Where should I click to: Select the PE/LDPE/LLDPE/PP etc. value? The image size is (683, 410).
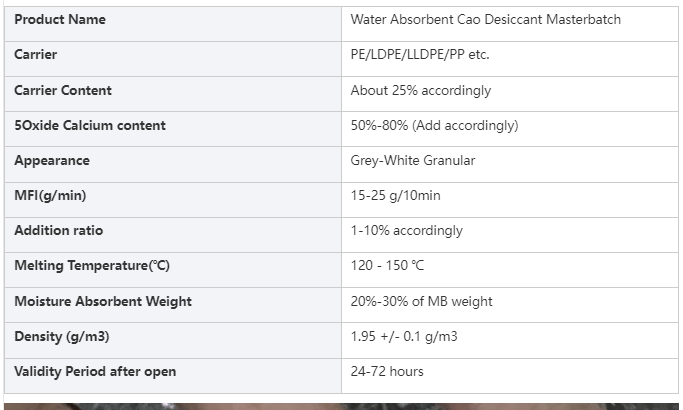click(x=420, y=54)
